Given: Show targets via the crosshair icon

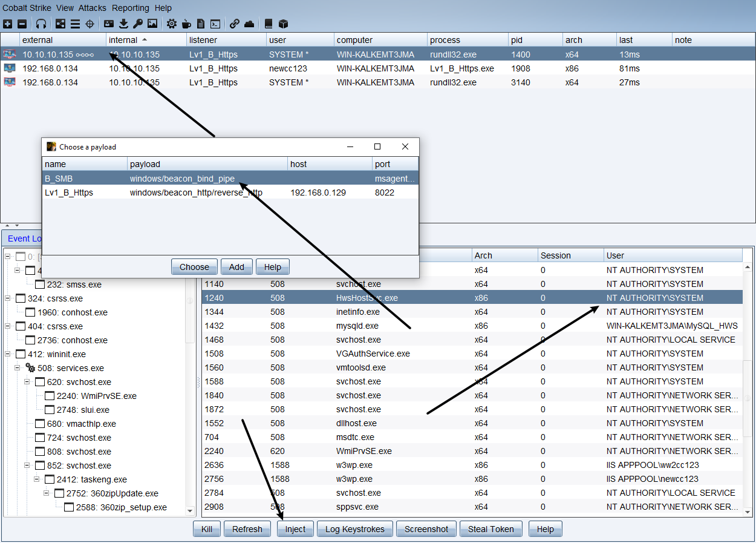Looking at the screenshot, I should tap(90, 24).
